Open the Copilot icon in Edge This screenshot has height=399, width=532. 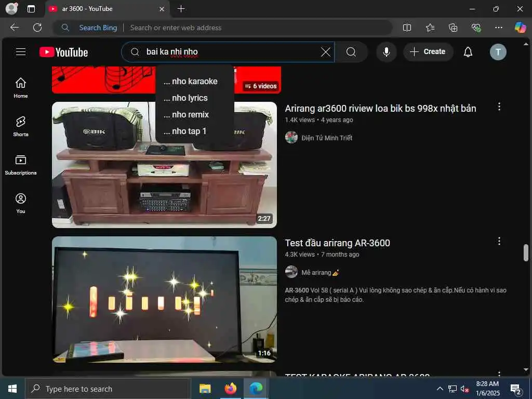[x=520, y=28]
